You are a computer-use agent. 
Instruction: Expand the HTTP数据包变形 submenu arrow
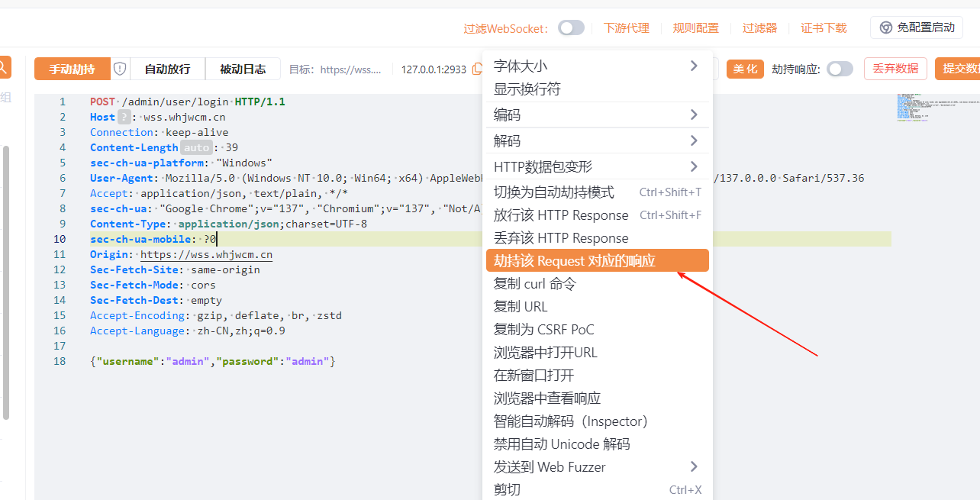[693, 166]
